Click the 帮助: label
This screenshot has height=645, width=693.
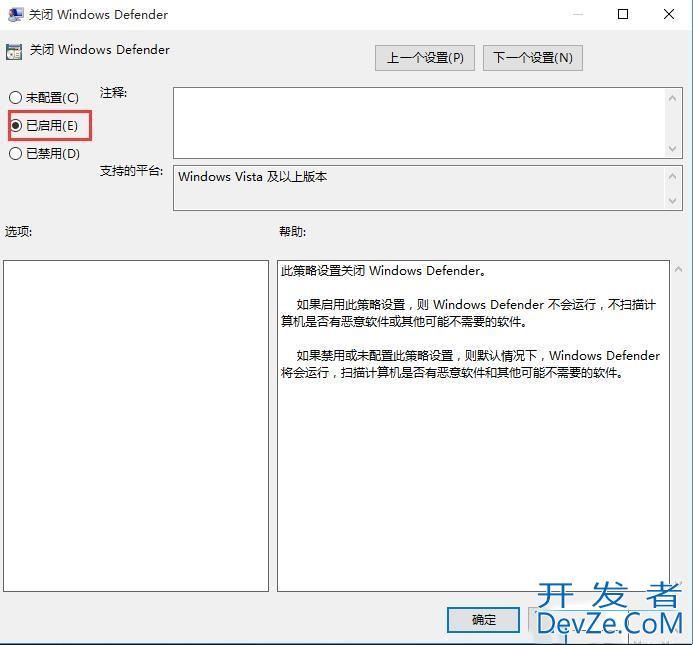(293, 231)
